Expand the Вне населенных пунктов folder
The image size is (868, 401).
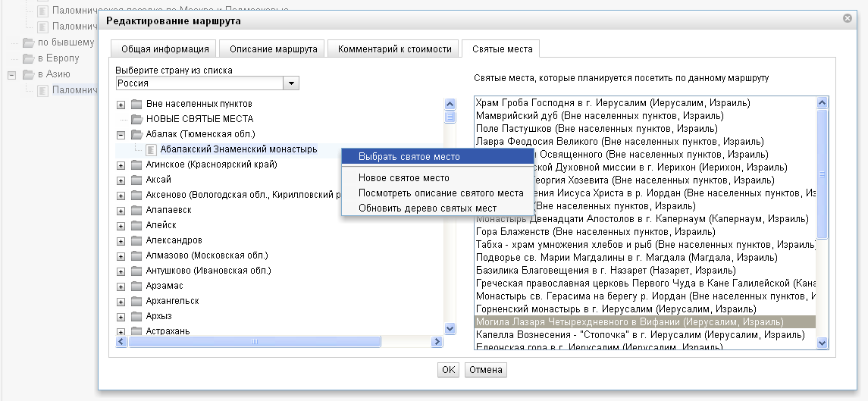[121, 104]
